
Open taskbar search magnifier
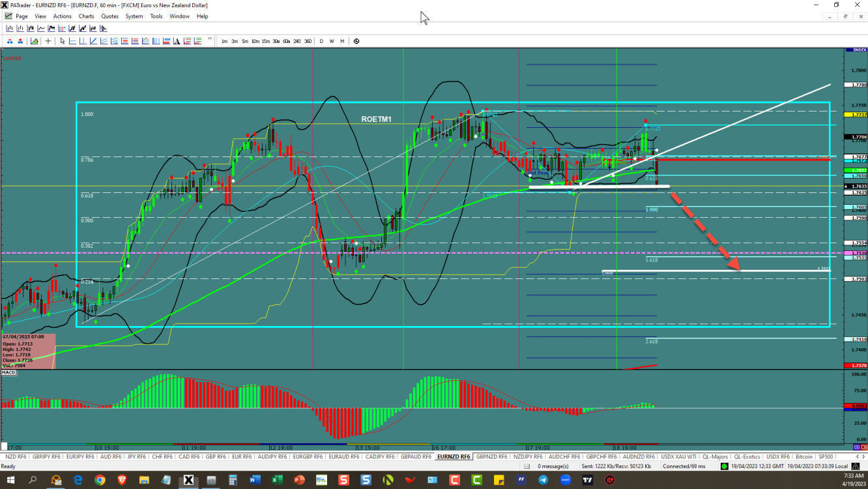[x=33, y=481]
